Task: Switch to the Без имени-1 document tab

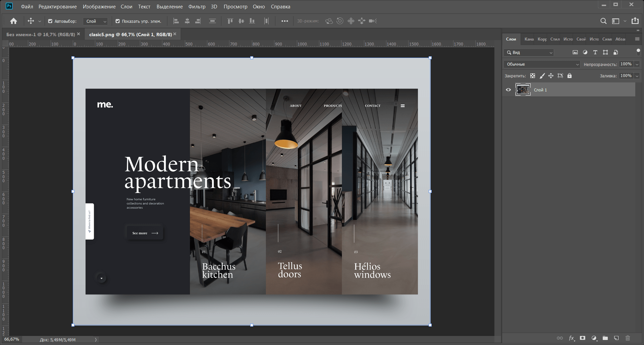Action: tap(40, 34)
